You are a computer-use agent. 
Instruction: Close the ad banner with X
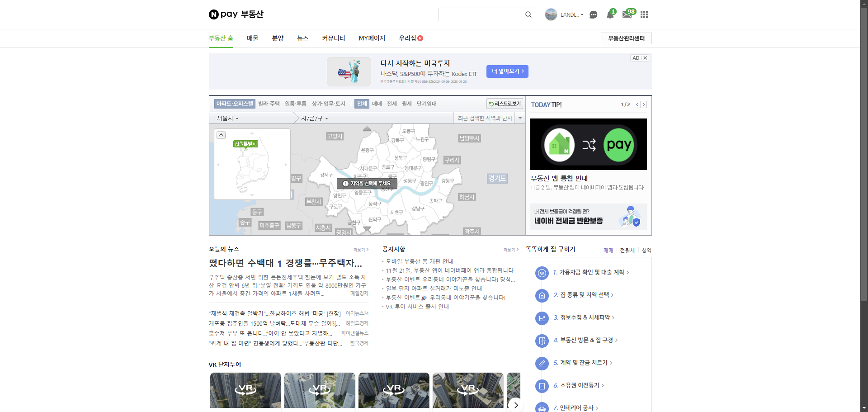pyautogui.click(x=645, y=58)
